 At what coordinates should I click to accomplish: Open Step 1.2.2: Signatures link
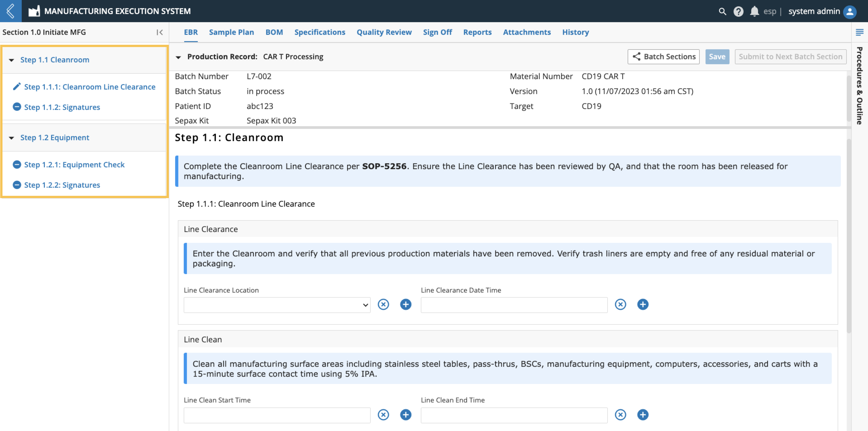[62, 185]
